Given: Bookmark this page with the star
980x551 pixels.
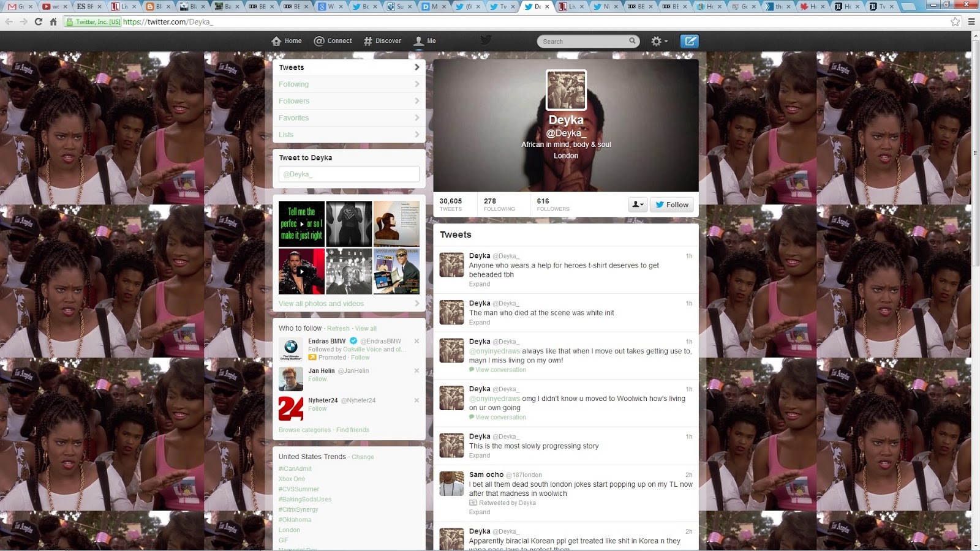Looking at the screenshot, I should [955, 21].
